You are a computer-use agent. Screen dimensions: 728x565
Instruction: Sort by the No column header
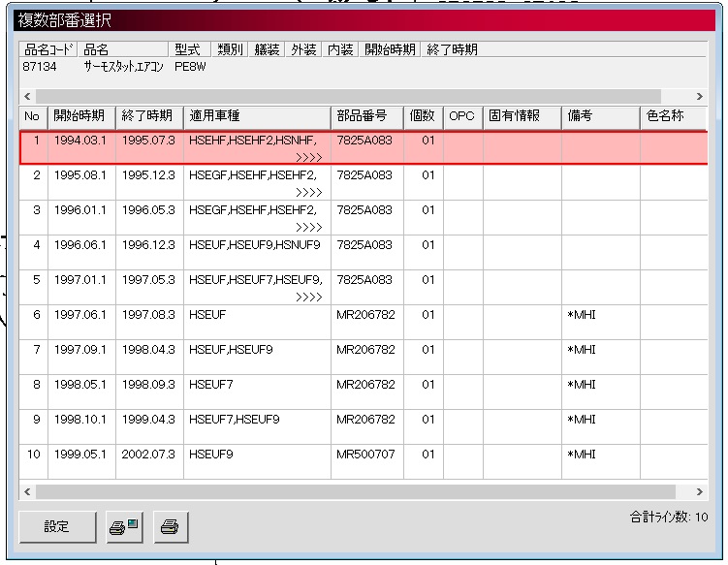tap(33, 116)
